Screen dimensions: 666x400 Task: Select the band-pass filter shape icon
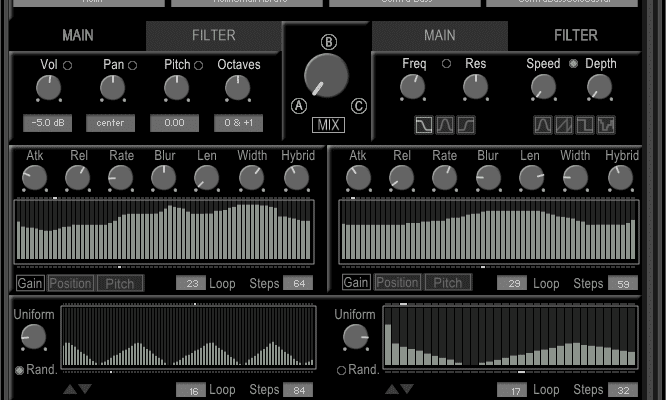coord(446,125)
